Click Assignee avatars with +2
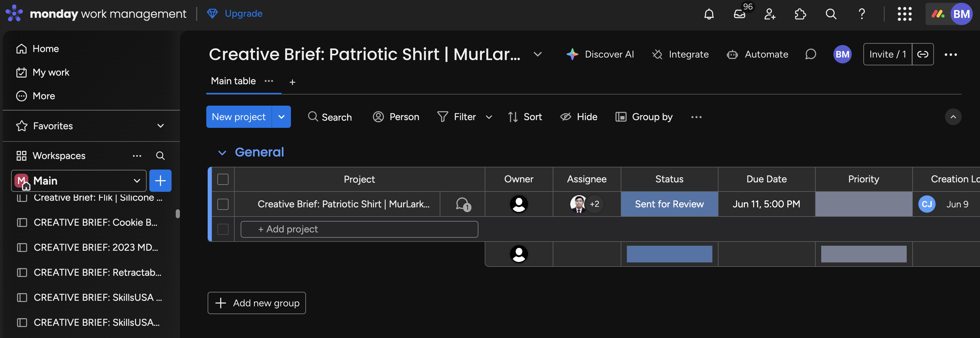This screenshot has width=980, height=338. coord(587,204)
